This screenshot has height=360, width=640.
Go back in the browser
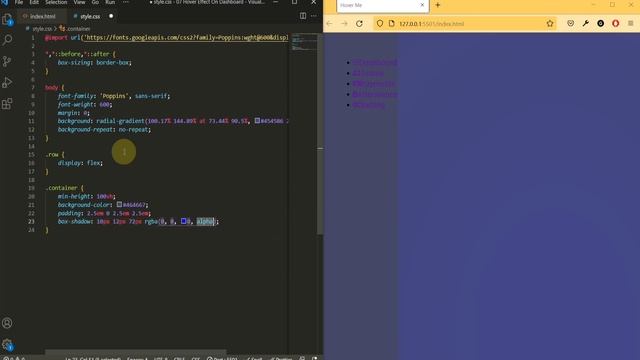click(329, 24)
